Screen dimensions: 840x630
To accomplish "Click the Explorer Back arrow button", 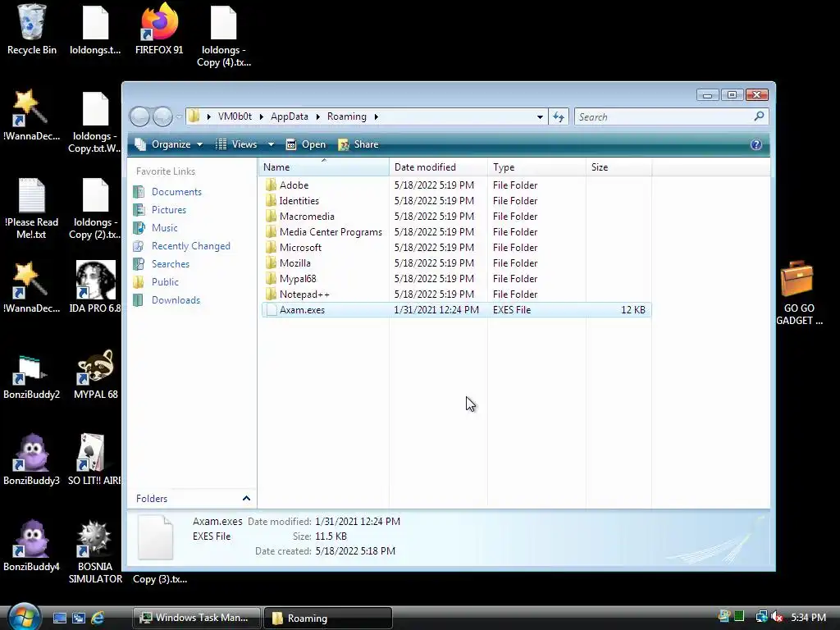I will click(x=139, y=116).
